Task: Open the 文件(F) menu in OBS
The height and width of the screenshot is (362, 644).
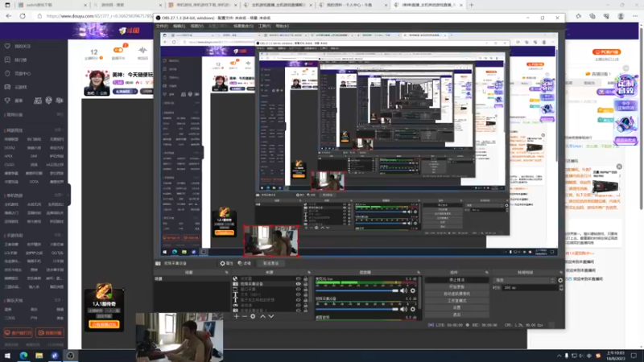Action: pos(162,27)
